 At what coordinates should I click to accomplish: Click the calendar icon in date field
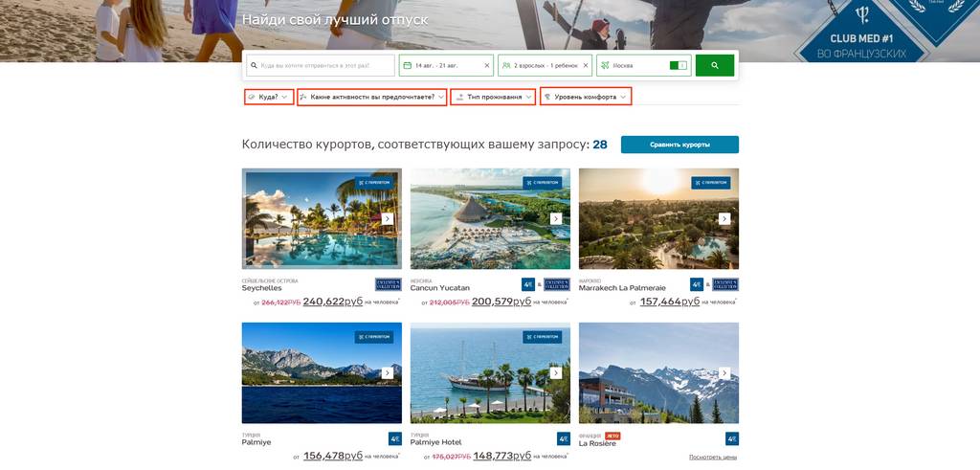pos(407,65)
